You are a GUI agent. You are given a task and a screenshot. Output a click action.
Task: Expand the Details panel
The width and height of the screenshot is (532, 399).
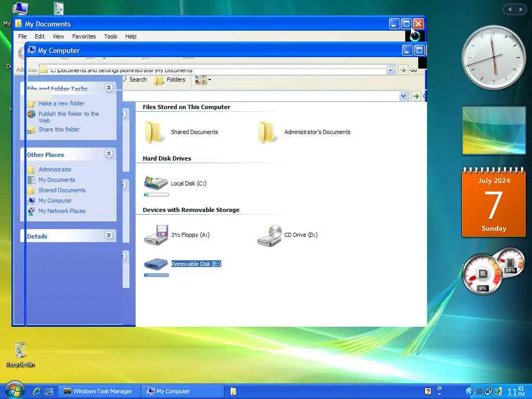(x=109, y=235)
